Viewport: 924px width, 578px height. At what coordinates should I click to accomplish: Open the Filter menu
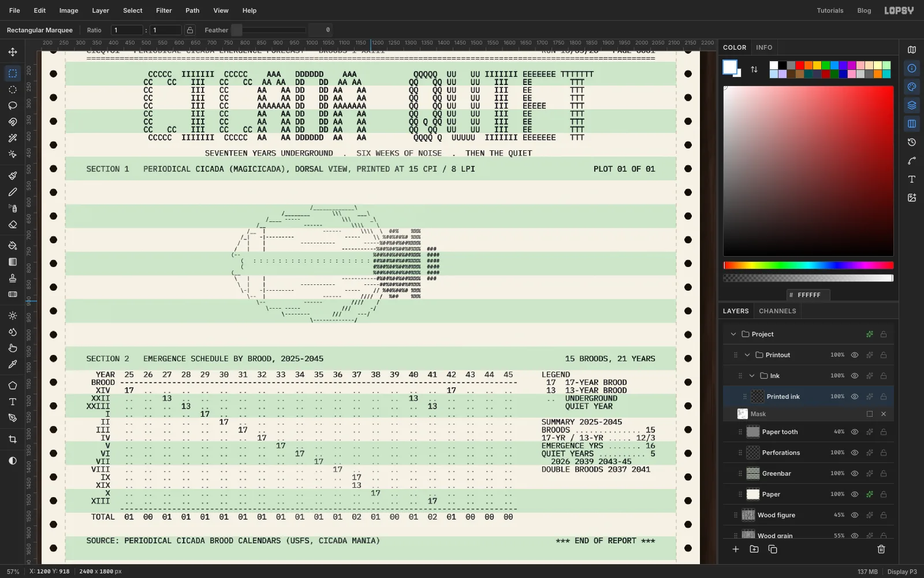click(164, 10)
